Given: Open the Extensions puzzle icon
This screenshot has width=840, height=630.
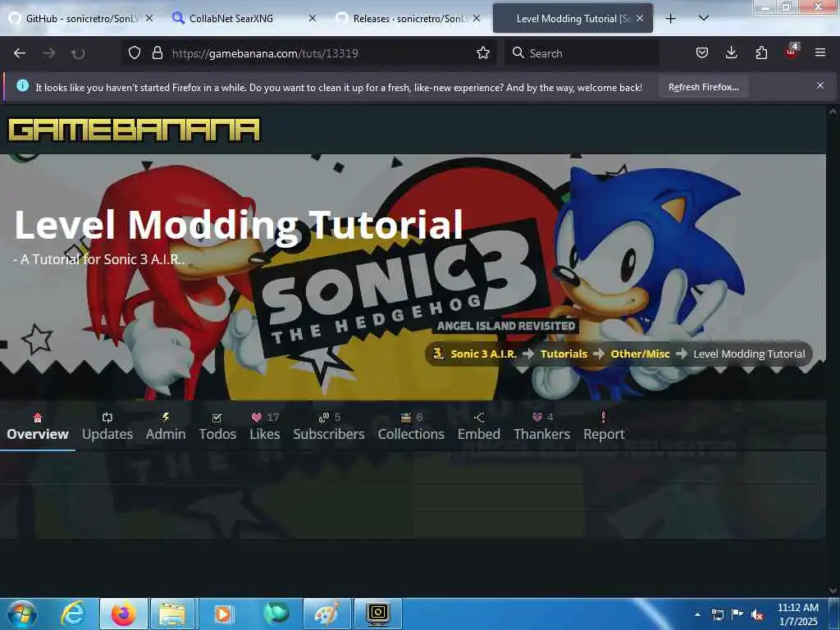Looking at the screenshot, I should pyautogui.click(x=761, y=52).
